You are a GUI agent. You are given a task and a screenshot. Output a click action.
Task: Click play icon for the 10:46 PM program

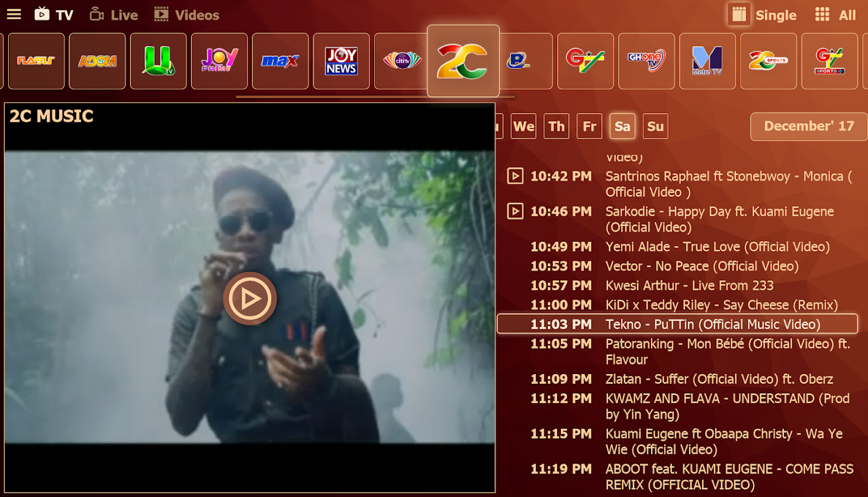click(x=515, y=211)
